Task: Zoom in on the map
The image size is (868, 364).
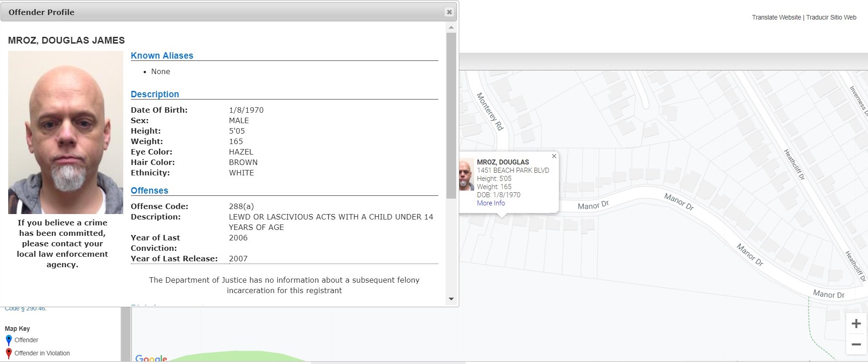Action: point(856,324)
